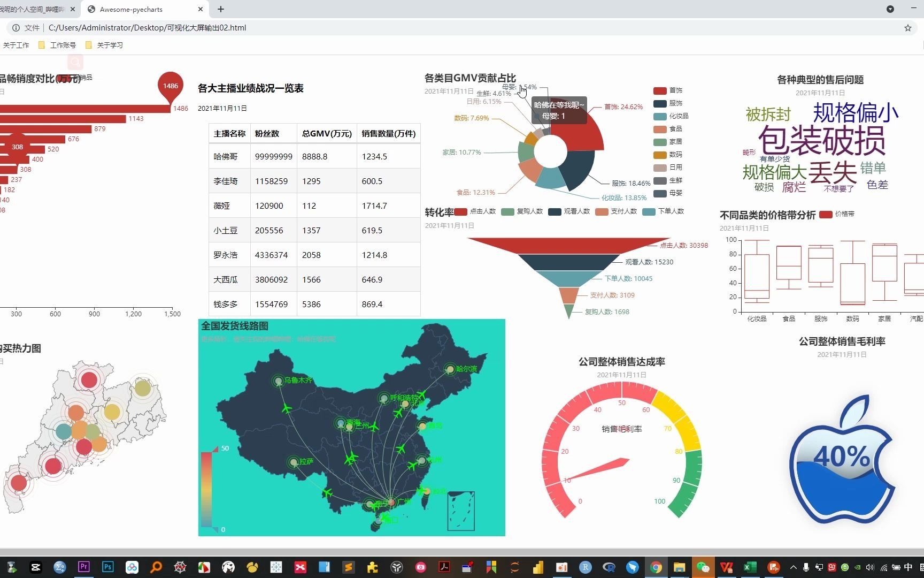Viewport: 924px width, 578px height.
Task: Toggle the 生鲜 legend item
Action: pyautogui.click(x=668, y=180)
